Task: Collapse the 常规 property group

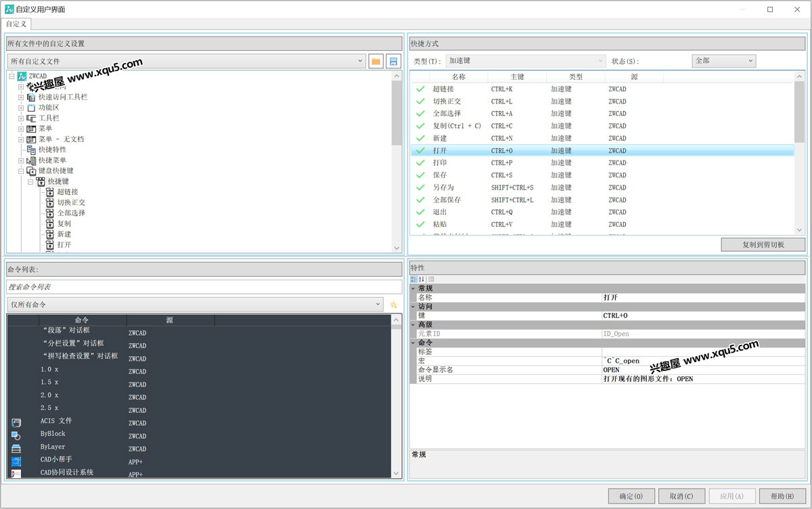Action: point(413,288)
